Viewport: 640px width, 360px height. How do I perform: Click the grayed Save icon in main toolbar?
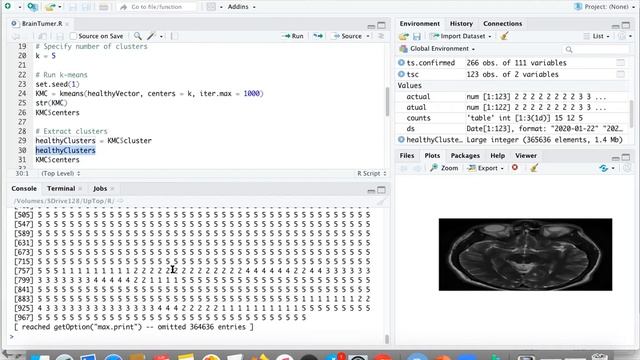[73, 7]
